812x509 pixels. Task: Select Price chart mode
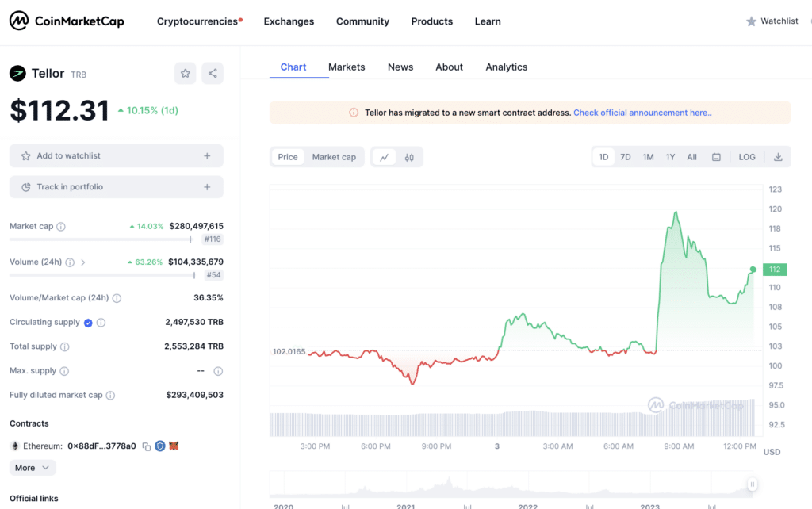point(288,157)
